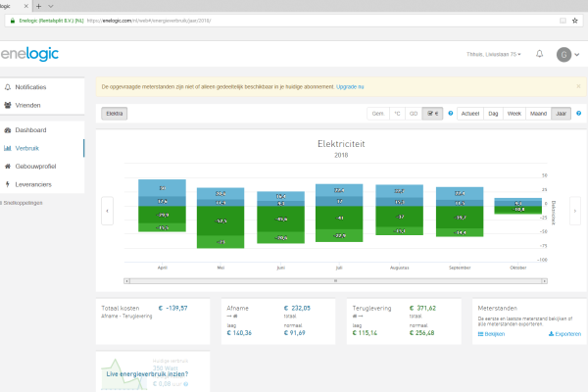The width and height of the screenshot is (588, 392).
Task: Toggle the Gem. average display option
Action: [x=377, y=114]
